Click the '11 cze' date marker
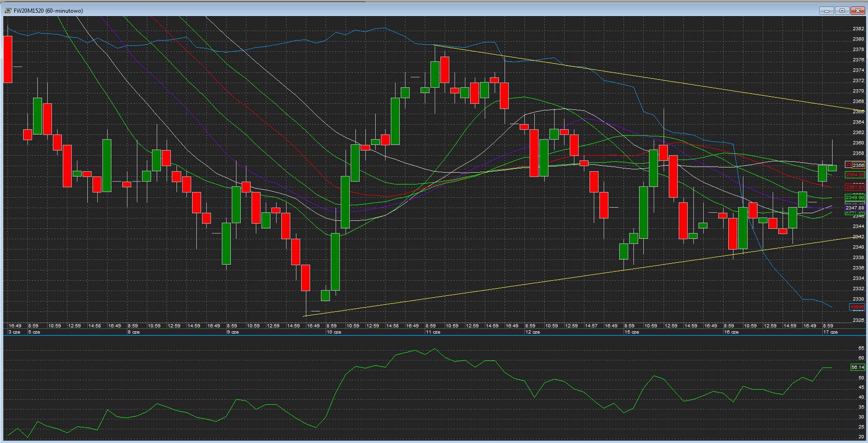The image size is (868, 443). 433,332
